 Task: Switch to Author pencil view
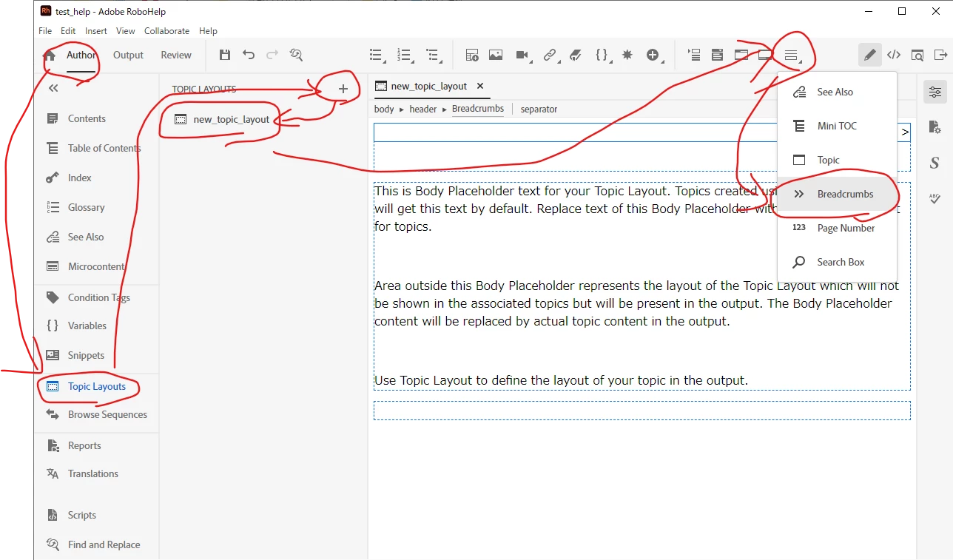[x=870, y=55]
